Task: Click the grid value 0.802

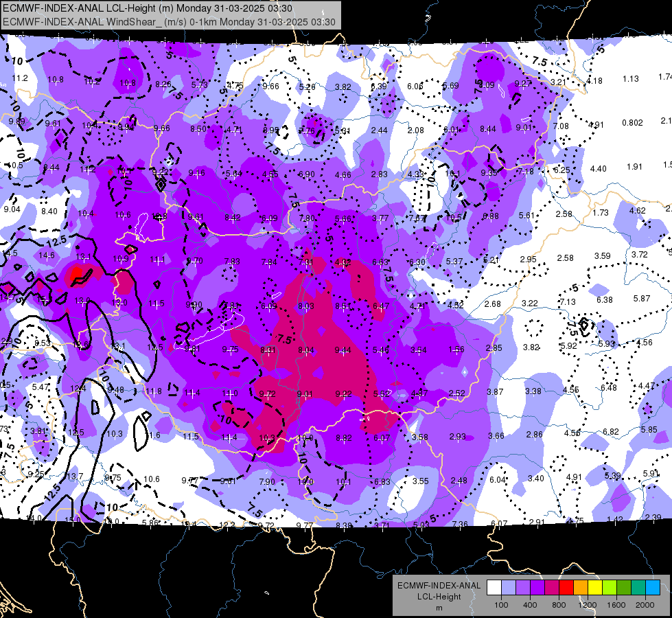Action: click(x=633, y=123)
